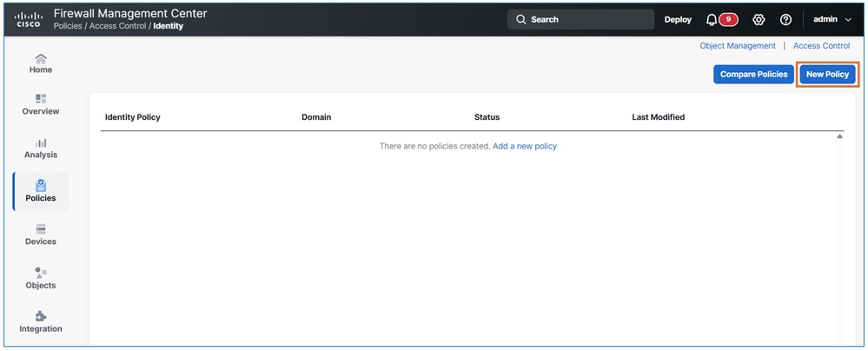Click Access Control in the breadcrumb

pos(118,26)
